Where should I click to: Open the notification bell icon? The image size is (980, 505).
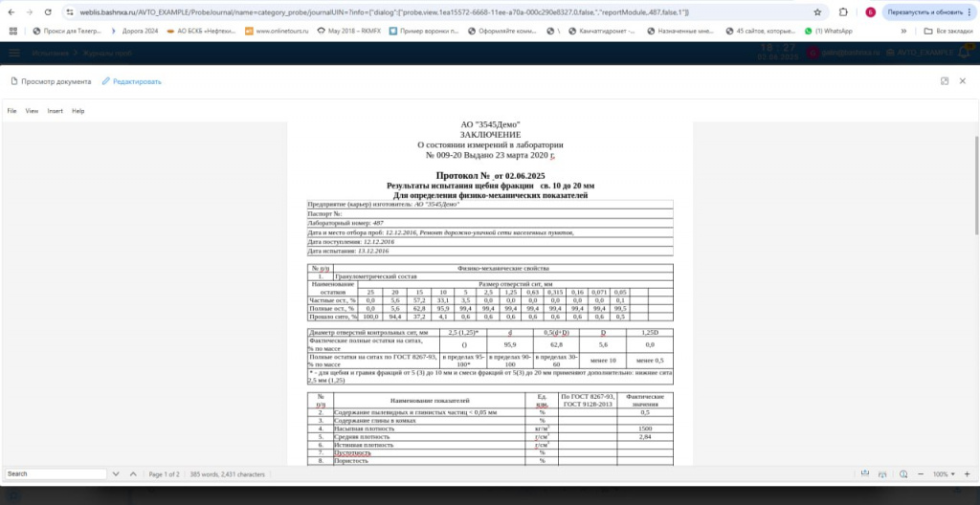click(x=965, y=54)
